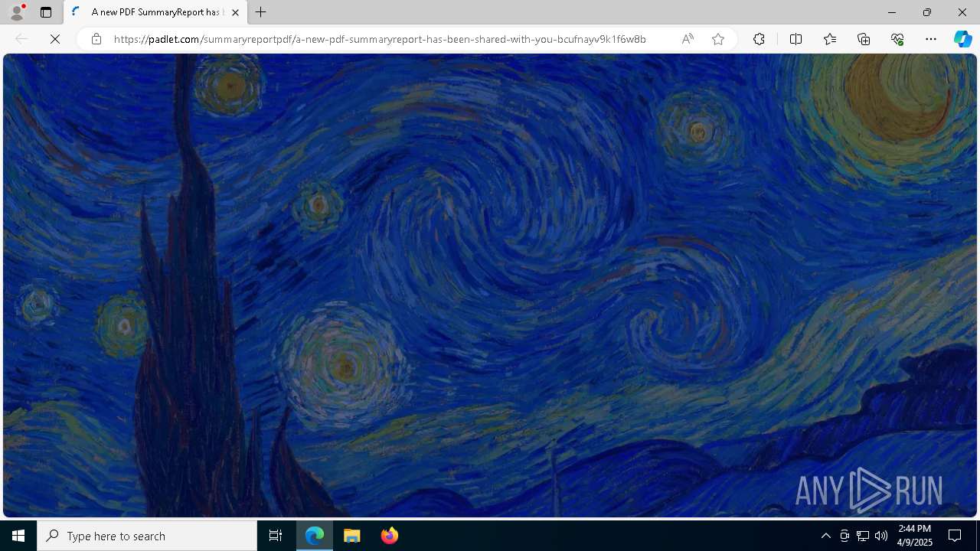Open clock showing 2:44 PM

[x=915, y=536]
